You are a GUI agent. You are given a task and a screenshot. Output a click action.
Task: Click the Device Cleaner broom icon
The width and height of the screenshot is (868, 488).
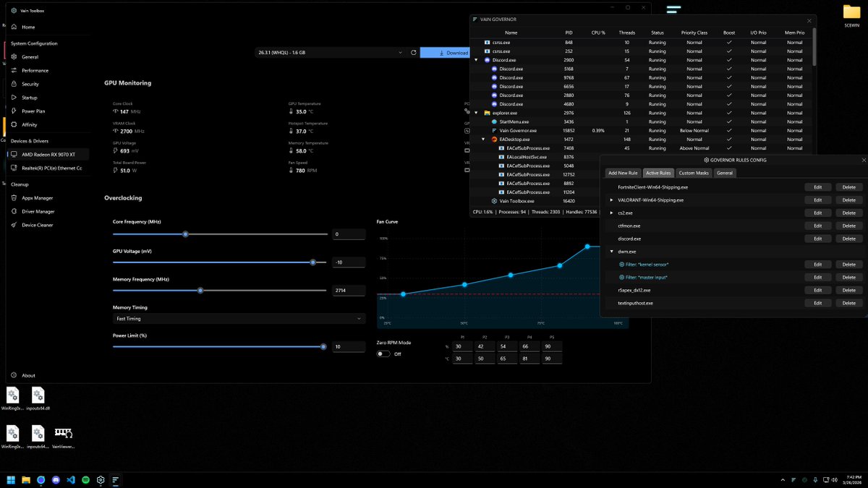14,225
